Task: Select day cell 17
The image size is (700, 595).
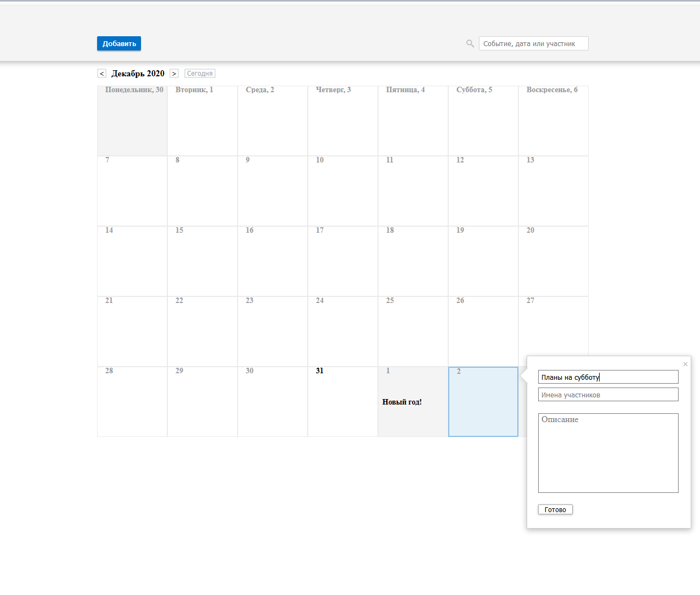Action: tap(343, 261)
